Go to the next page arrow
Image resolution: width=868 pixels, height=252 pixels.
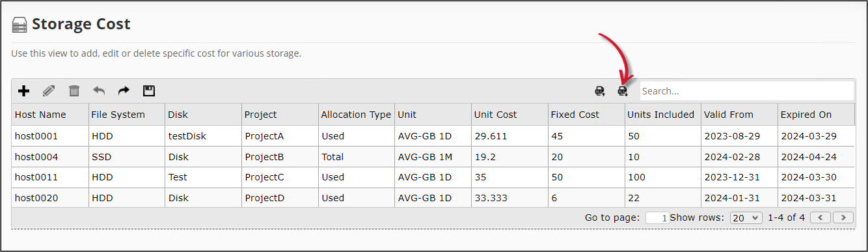843,217
